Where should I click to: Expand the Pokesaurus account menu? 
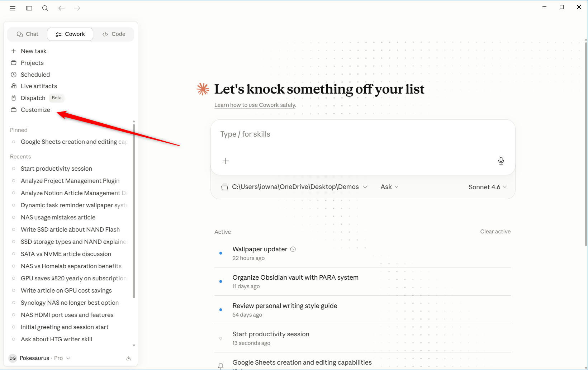[x=45, y=358]
